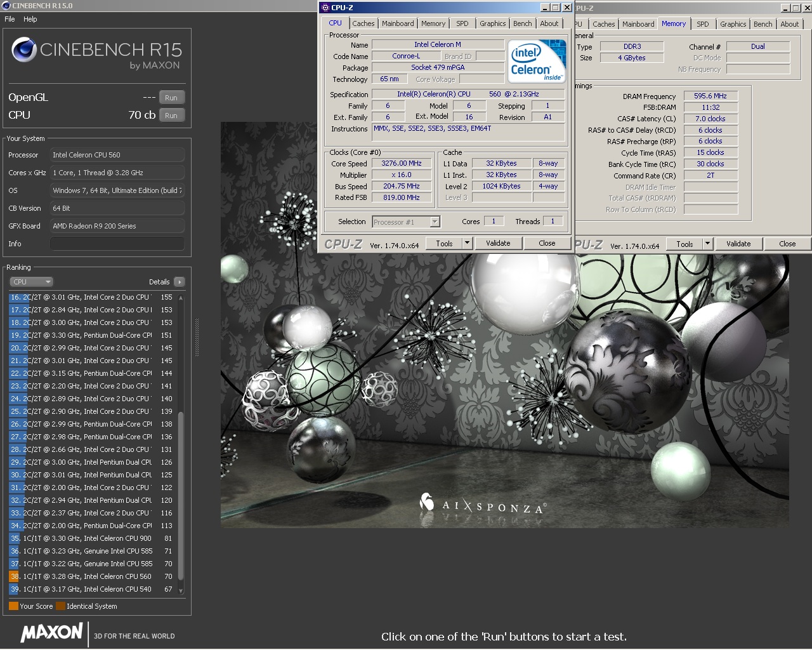Open the CPU ranking type dropdown
The image size is (812, 650).
click(31, 282)
